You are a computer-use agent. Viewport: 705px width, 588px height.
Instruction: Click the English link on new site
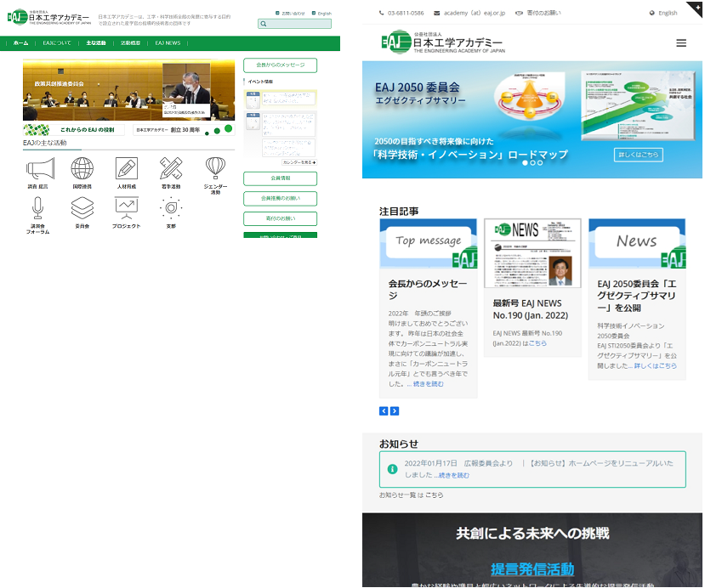(668, 13)
